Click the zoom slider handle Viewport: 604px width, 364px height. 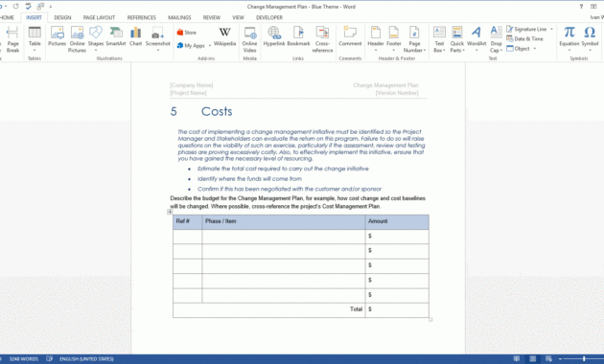584,358
